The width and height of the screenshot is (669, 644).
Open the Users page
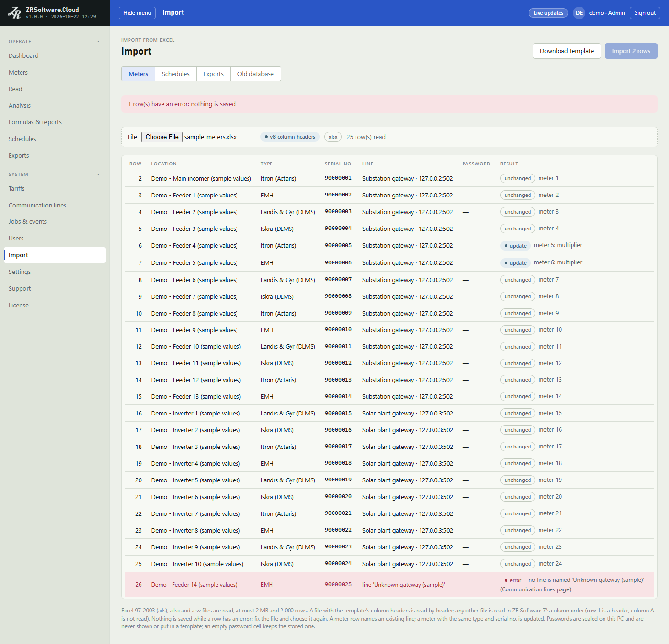[x=54, y=239]
